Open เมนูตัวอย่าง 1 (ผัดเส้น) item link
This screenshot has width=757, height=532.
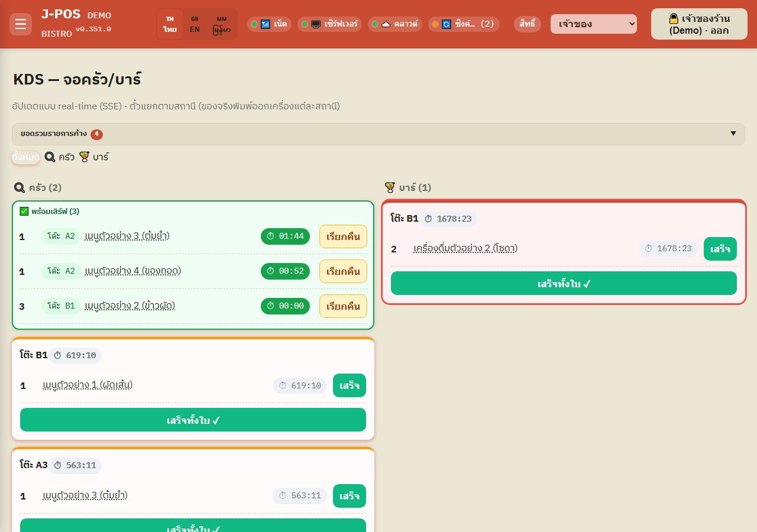point(88,385)
